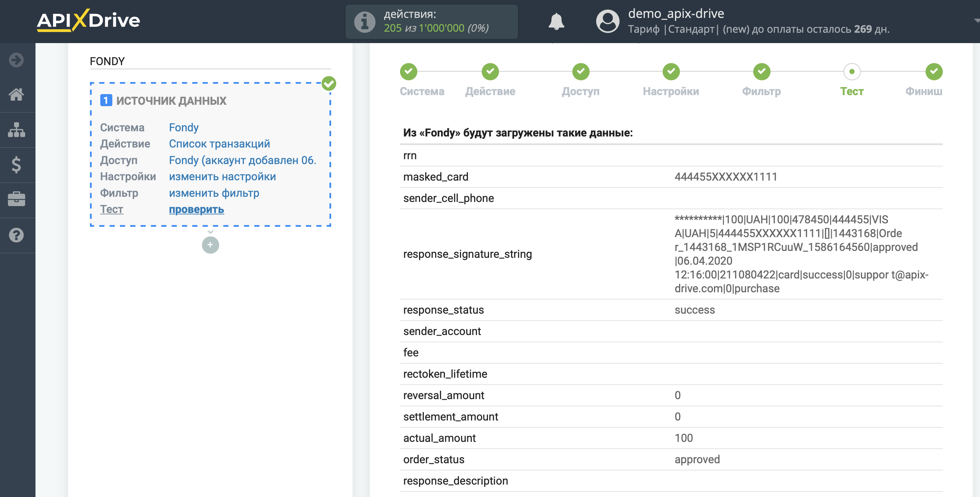This screenshot has width=980, height=497.
Task: Open the help question mark icon
Action: [x=16, y=235]
